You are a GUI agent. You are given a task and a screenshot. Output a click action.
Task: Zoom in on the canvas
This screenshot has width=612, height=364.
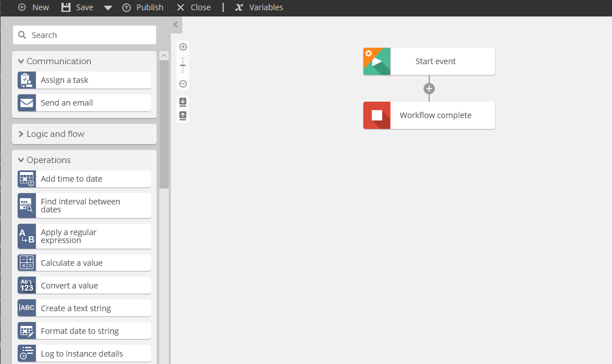[183, 47]
